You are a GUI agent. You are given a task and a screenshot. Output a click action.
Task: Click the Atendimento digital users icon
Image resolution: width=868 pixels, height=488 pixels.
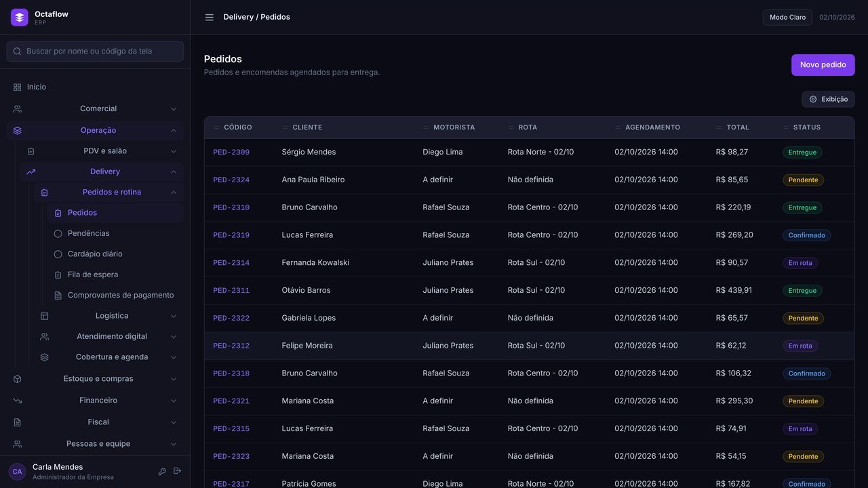point(45,337)
